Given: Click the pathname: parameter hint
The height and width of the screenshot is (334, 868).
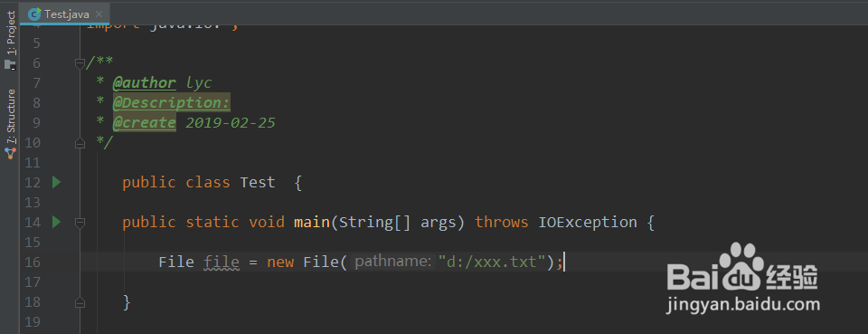Looking at the screenshot, I should (392, 262).
